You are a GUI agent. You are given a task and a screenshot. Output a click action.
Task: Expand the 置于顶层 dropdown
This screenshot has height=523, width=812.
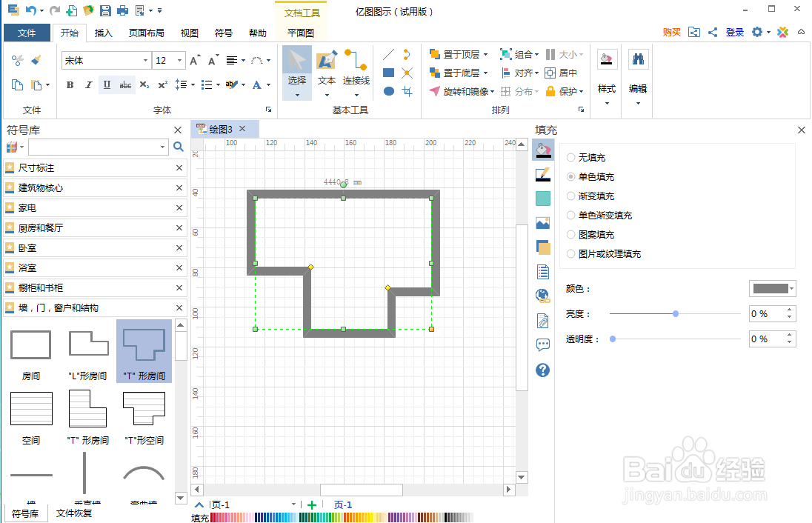(x=485, y=54)
